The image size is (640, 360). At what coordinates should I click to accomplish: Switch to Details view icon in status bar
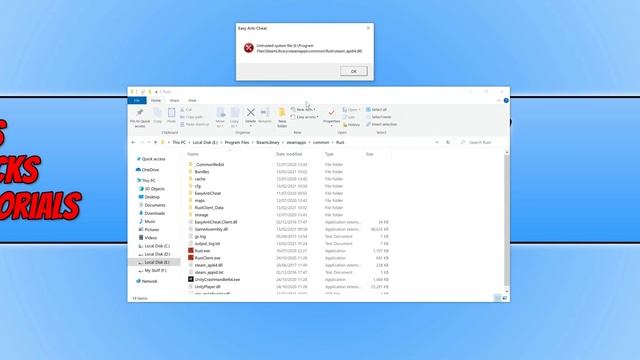tap(497, 298)
